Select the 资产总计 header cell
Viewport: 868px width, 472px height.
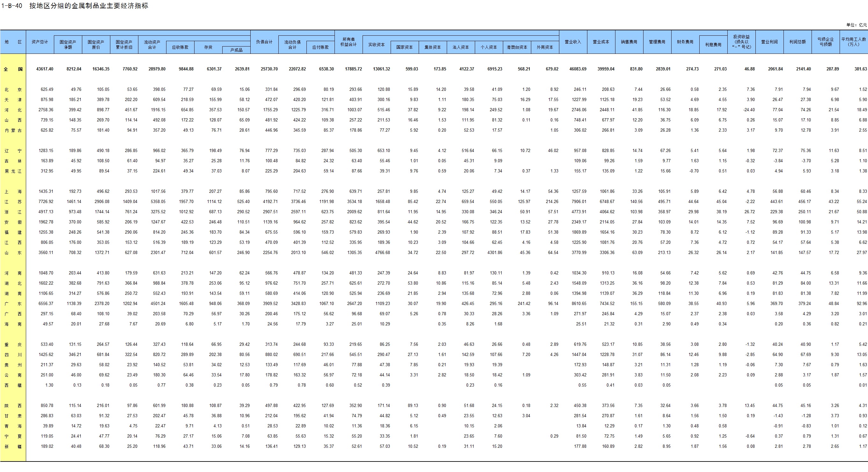click(40, 42)
